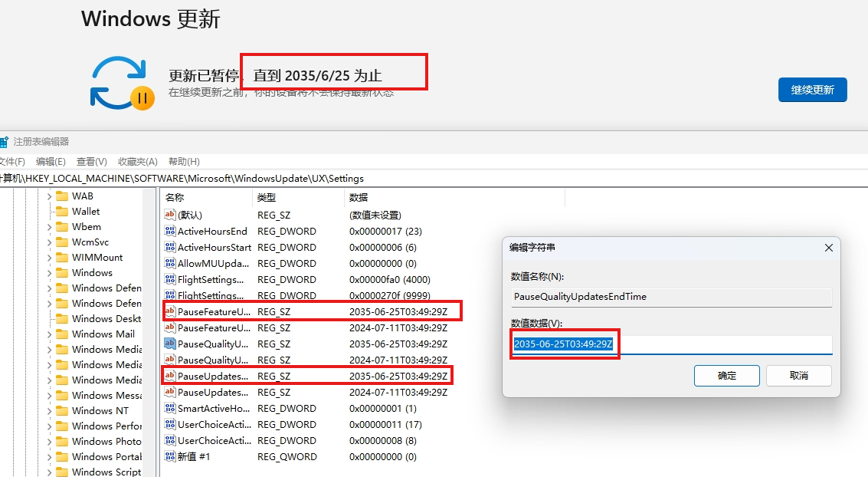Confirm the dialog with 确定
868x477 pixels.
(x=726, y=375)
